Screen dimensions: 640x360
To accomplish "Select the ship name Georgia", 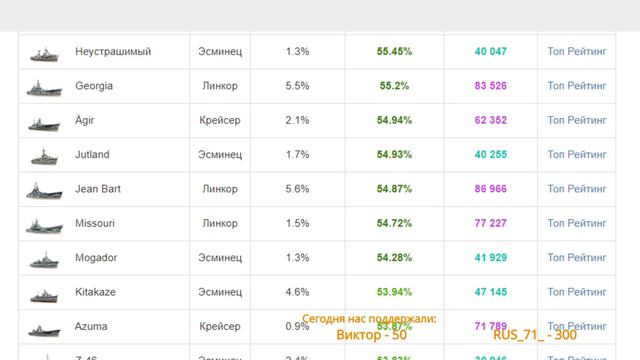I will (x=94, y=86).
